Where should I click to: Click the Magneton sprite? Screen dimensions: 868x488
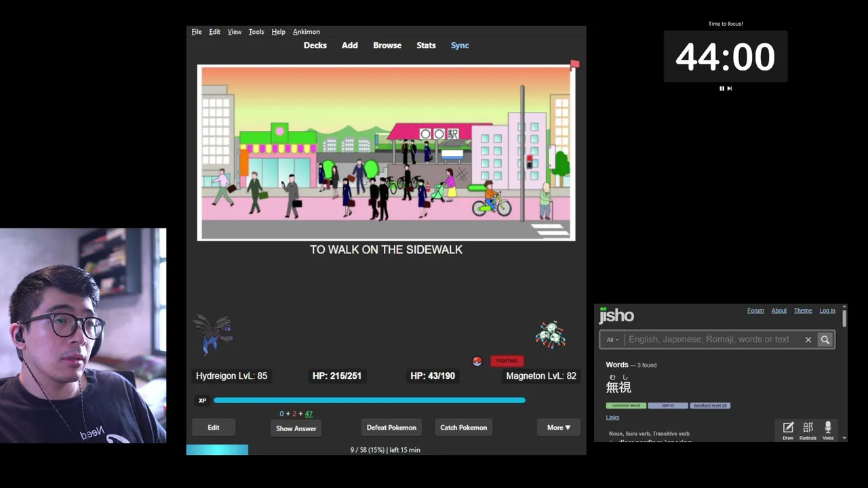[550, 334]
